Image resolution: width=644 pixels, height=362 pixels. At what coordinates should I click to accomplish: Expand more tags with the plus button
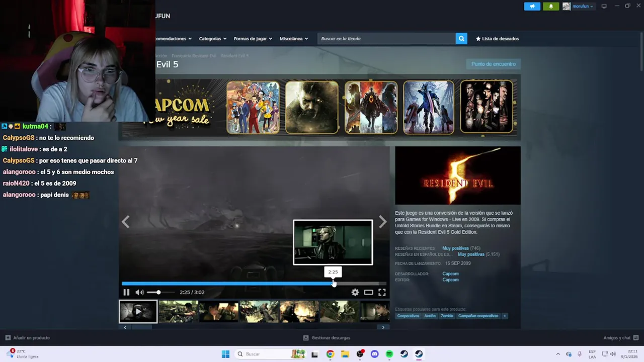pos(505,316)
